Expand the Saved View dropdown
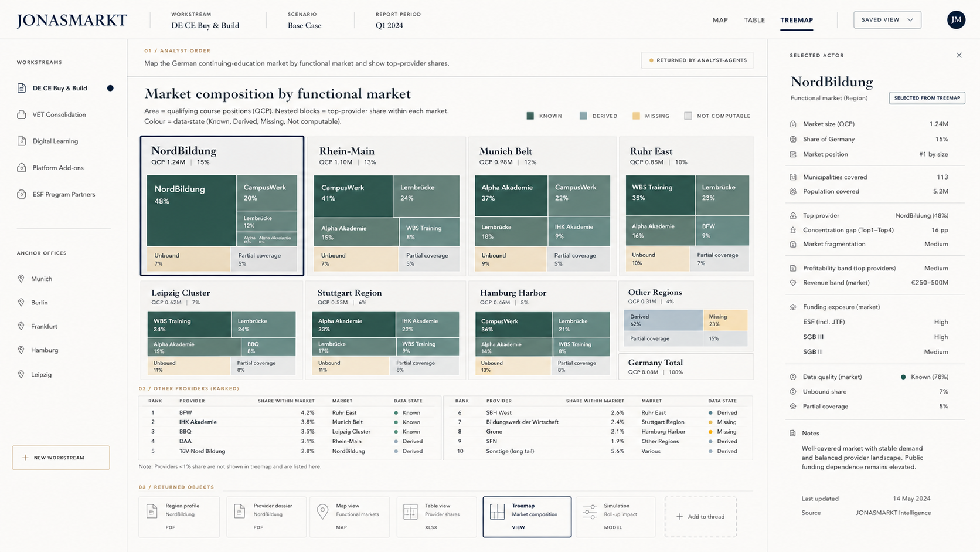This screenshot has width=980, height=552. [x=887, y=20]
